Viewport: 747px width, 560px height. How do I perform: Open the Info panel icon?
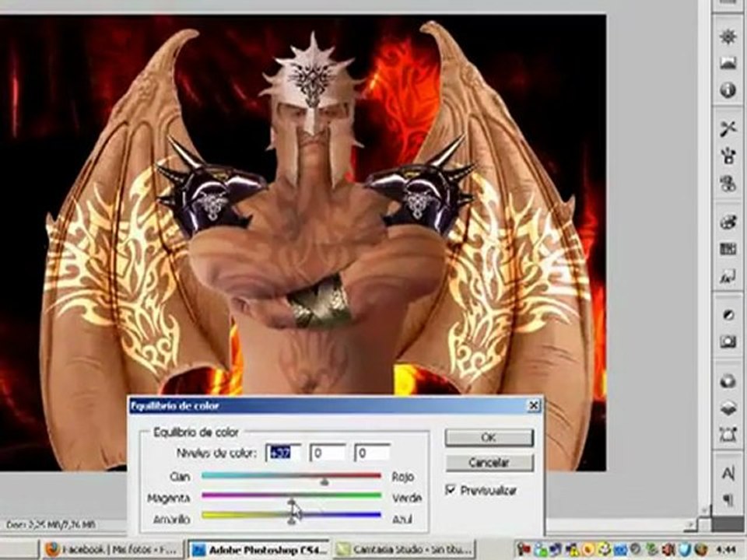tap(728, 89)
